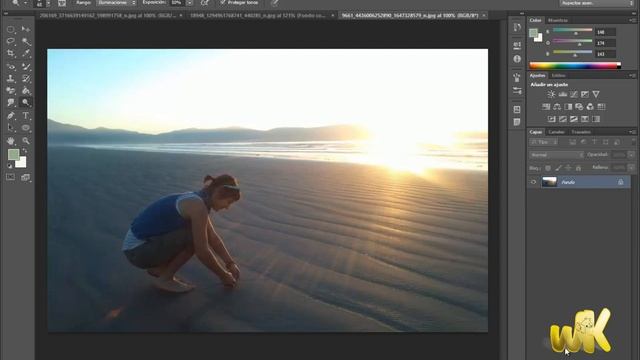Select the Type tool
This screenshot has width=640, height=360.
[26, 116]
